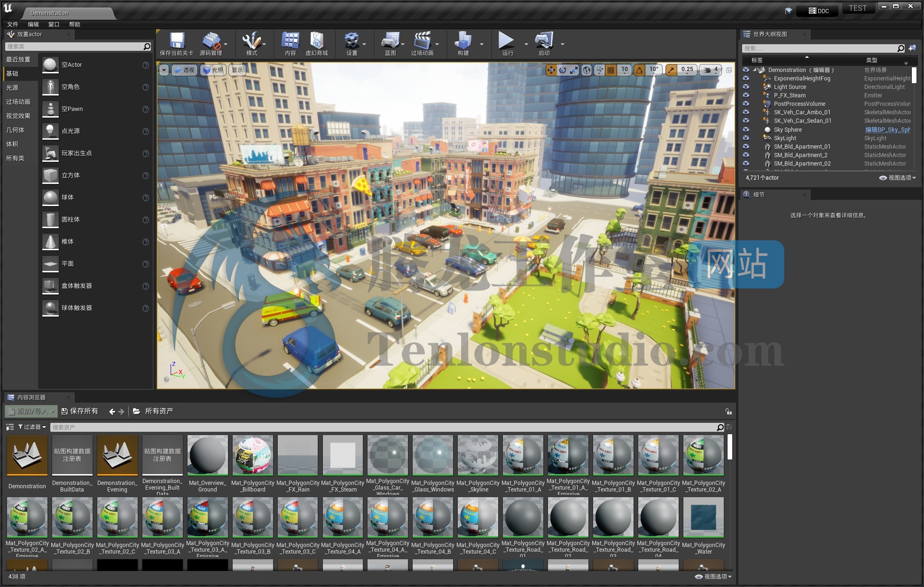Click the content browser vertical scrollbar
The image size is (924, 587).
(729, 447)
